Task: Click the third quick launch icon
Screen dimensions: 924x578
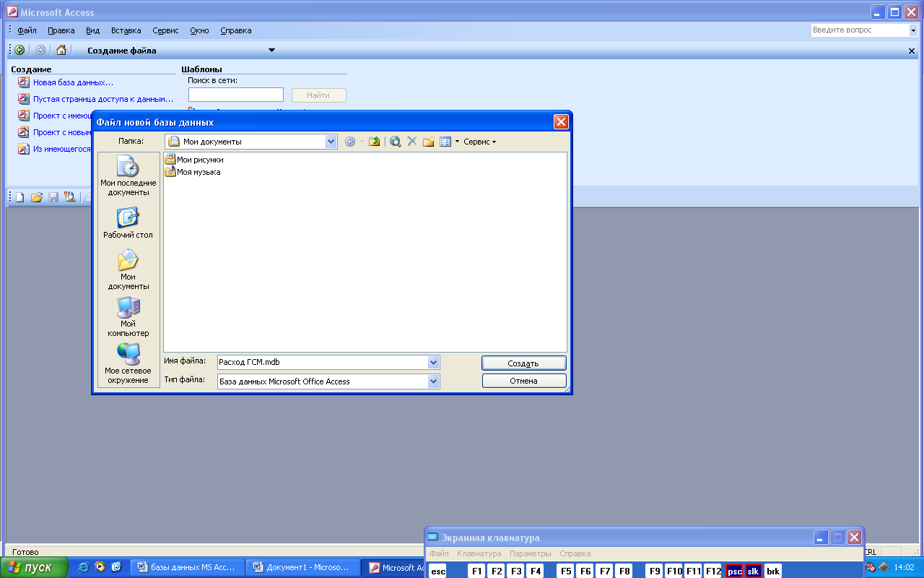Action: (x=117, y=567)
